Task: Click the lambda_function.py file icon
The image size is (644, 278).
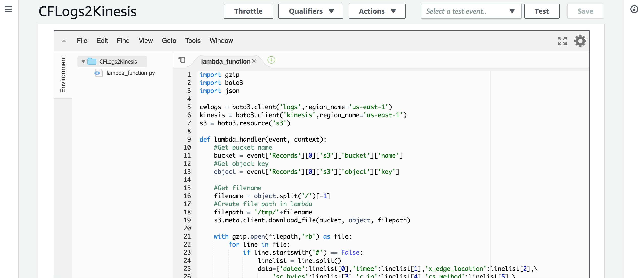Action: [98, 73]
